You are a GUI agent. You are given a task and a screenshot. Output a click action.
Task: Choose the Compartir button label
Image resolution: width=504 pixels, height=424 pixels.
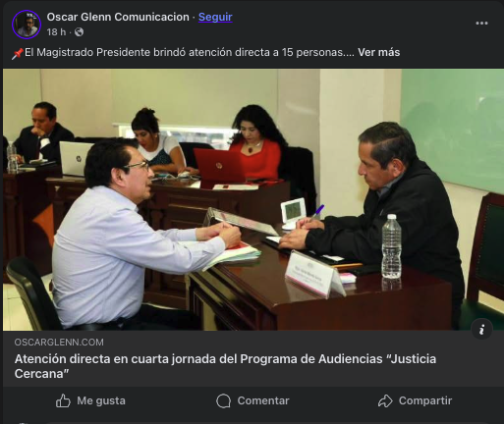(x=425, y=400)
